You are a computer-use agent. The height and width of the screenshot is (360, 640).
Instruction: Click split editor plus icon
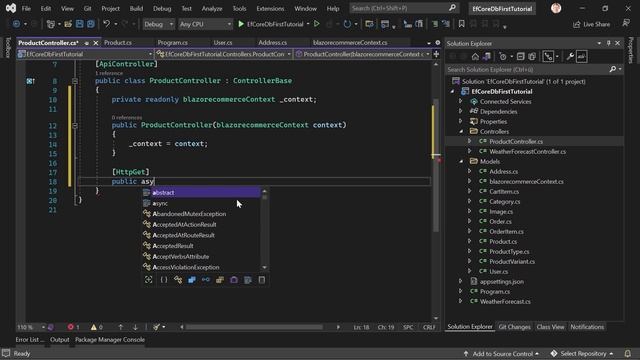[x=436, y=54]
